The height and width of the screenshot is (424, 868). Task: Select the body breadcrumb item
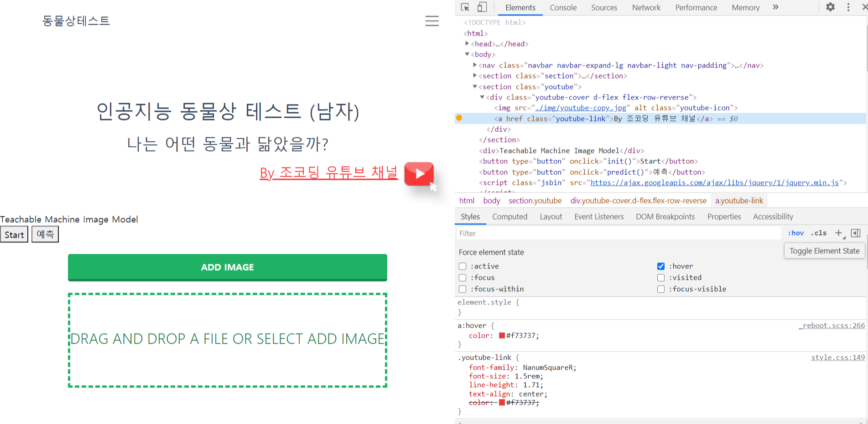492,200
